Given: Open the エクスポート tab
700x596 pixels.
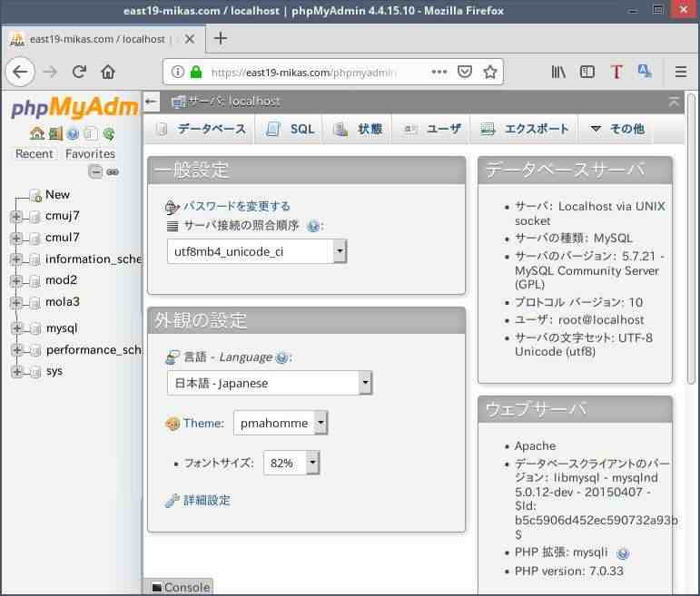Looking at the screenshot, I should coord(524,129).
